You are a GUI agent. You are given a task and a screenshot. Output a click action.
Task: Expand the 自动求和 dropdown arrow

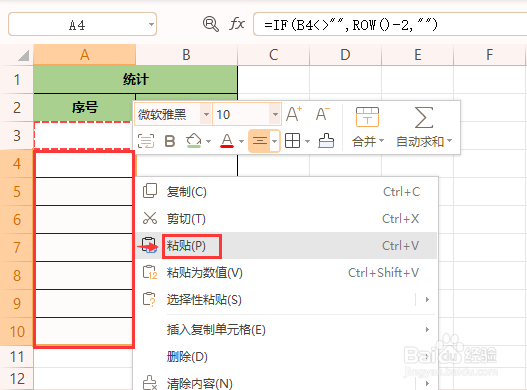(449, 140)
